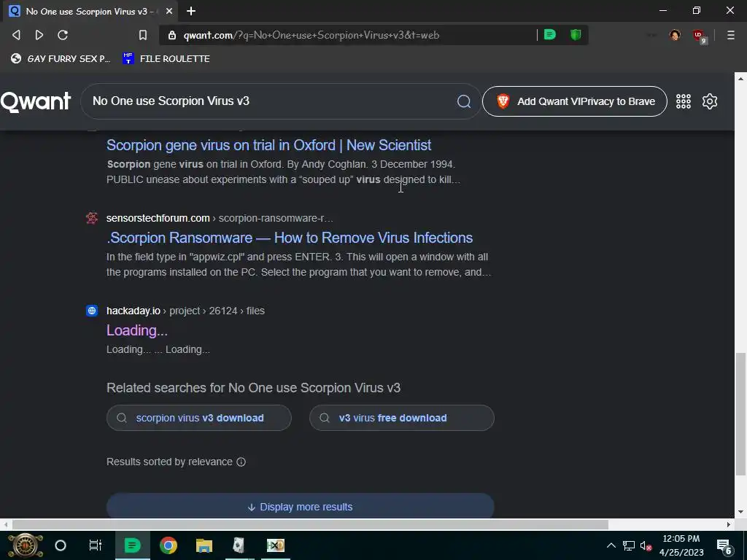The image size is (747, 560).
Task: Open the browser hamburger menu
Action: pos(731,35)
